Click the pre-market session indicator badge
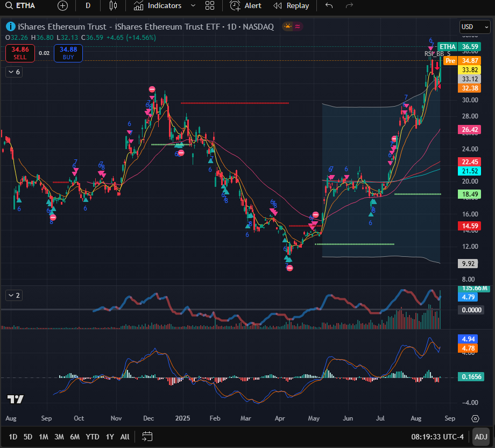Image resolution: width=495 pixels, height=448 pixels. [450, 61]
